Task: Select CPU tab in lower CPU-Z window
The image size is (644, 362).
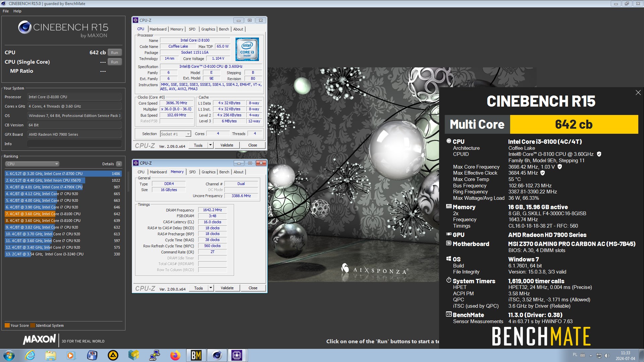Action: (x=141, y=172)
